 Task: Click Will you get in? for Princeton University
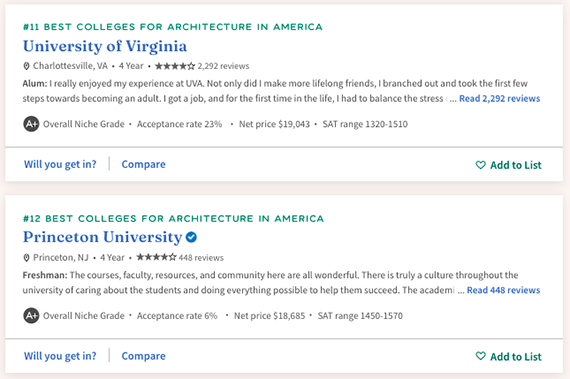tap(60, 356)
